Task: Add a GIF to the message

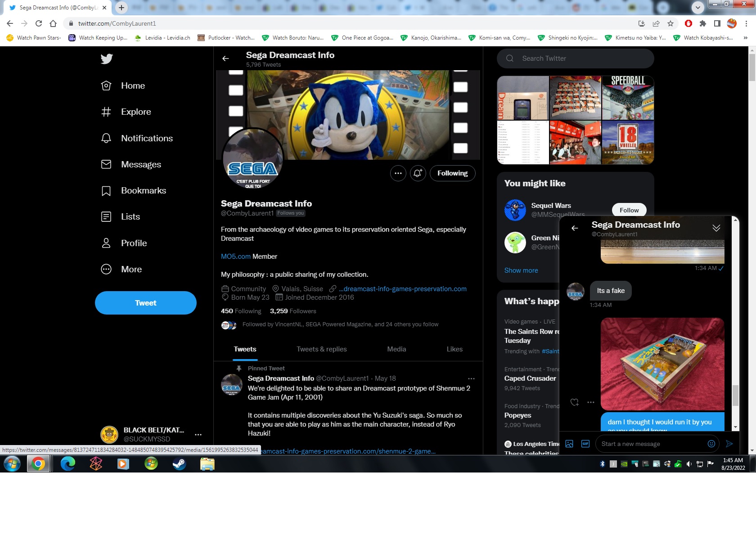Action: click(585, 444)
